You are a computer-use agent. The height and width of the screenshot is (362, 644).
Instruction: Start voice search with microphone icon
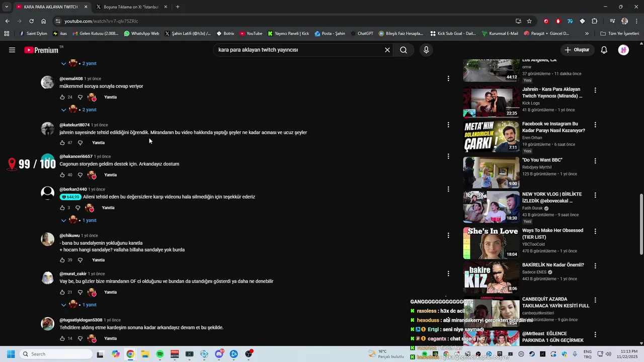(426, 50)
